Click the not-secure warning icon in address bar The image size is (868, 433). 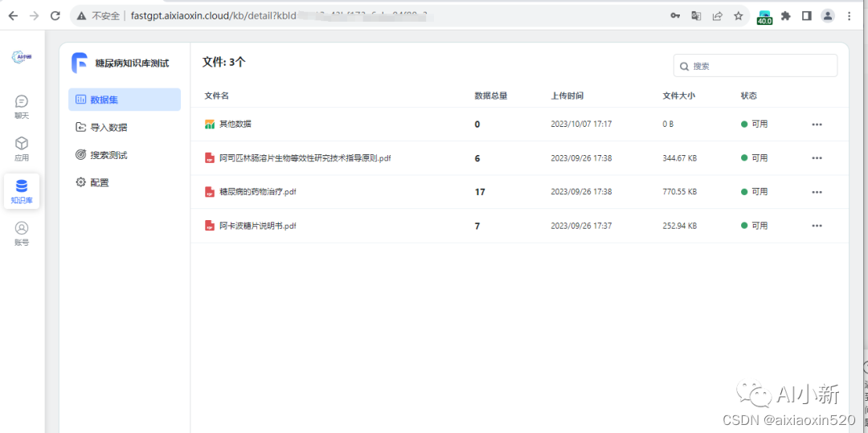pyautogui.click(x=81, y=16)
